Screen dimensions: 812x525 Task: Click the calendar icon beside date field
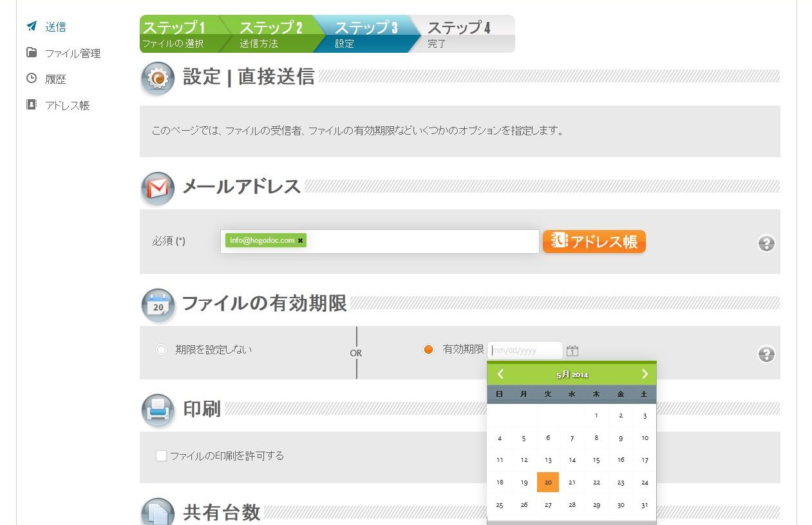pos(572,350)
